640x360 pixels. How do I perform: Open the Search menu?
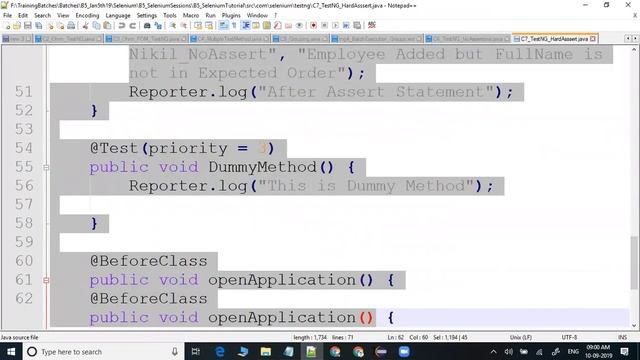[x=42, y=16]
